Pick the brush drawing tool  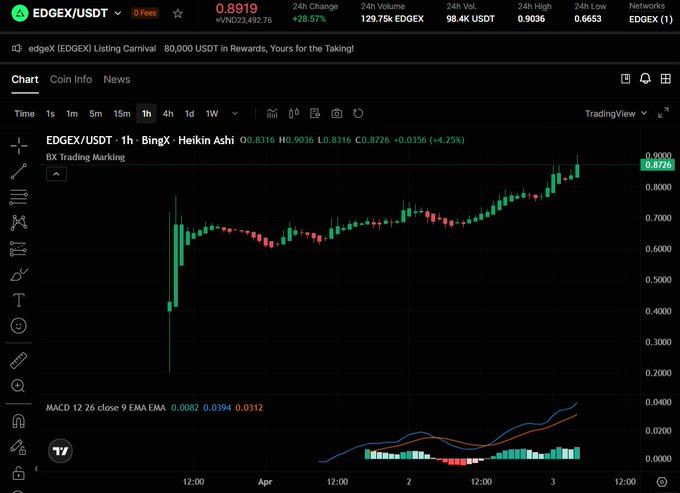tap(18, 274)
